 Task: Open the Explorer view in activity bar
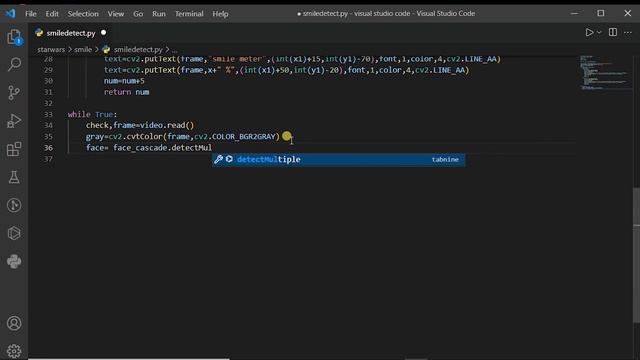pos(14,37)
